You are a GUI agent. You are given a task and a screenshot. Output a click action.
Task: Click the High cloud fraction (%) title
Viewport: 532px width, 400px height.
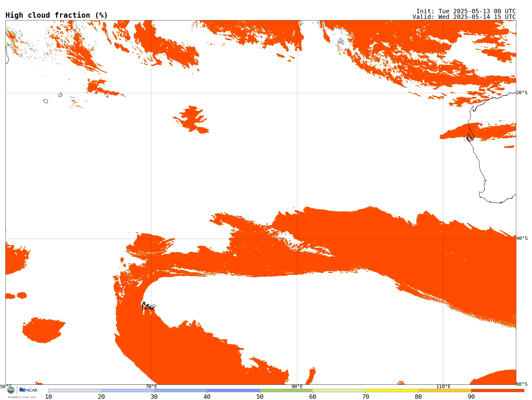(x=56, y=15)
